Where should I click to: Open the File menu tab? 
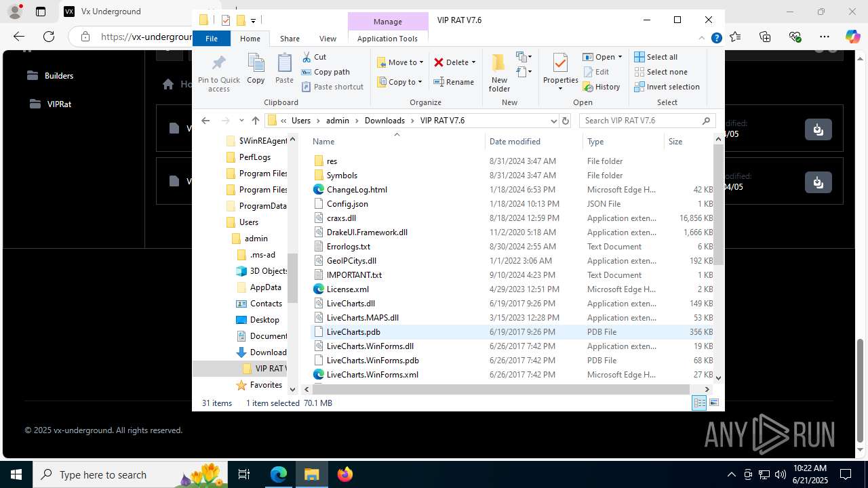(x=212, y=39)
